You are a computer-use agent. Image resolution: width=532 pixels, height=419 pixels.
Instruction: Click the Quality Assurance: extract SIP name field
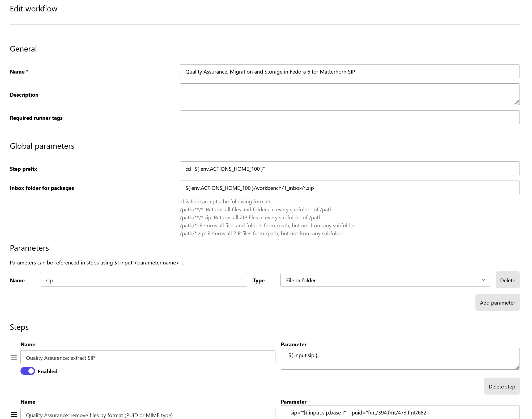148,357
